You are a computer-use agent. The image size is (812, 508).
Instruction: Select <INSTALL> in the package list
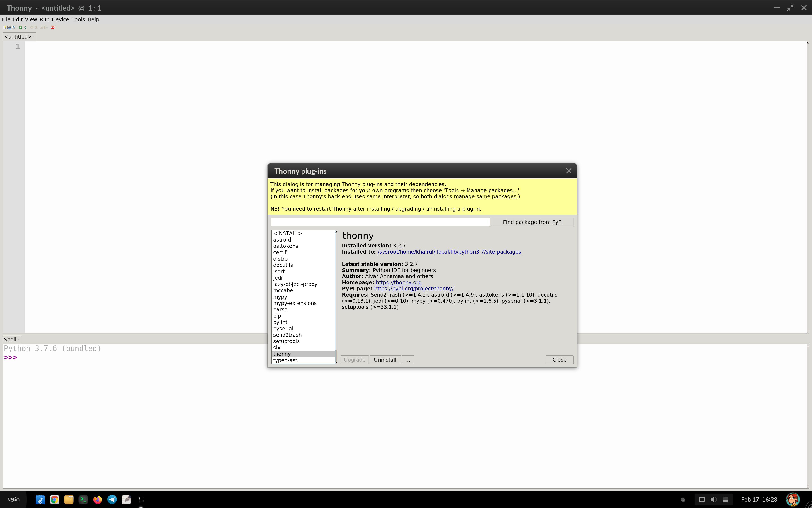(303, 233)
